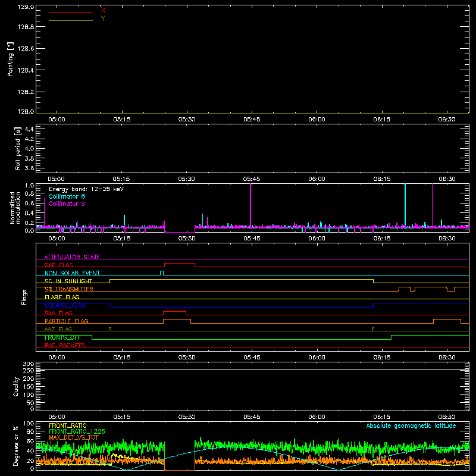Click the tall magenta spike at 05:45
Image resolution: width=476 pixels, height=476 pixels.
[250, 205]
